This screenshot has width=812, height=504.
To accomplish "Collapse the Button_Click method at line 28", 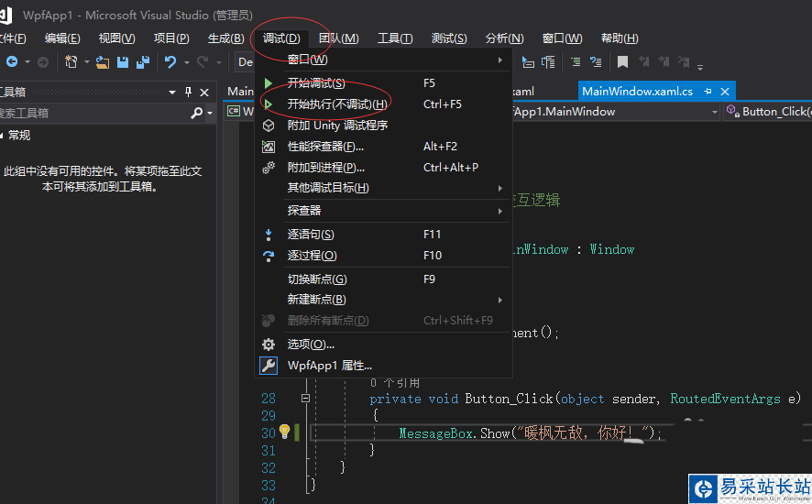I will point(305,399).
